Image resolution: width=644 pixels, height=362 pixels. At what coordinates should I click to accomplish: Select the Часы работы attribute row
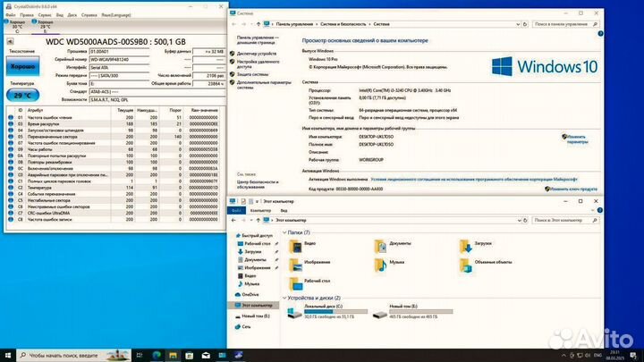click(114, 149)
